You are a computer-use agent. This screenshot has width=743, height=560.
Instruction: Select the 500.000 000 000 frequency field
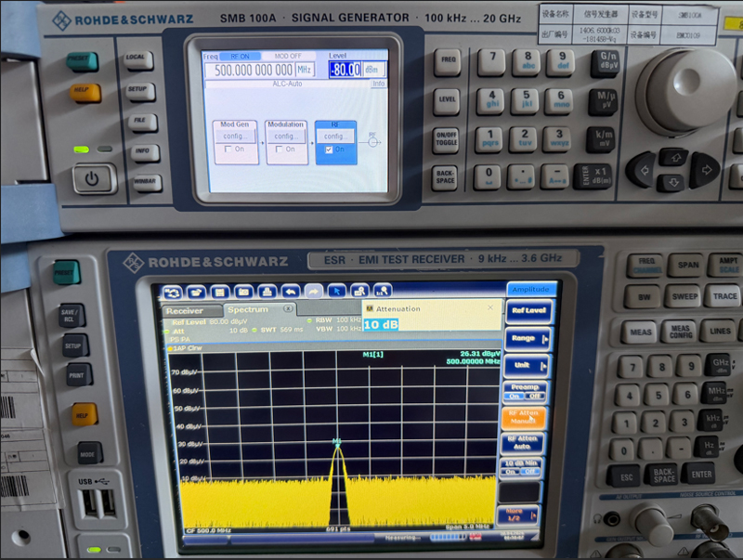[249, 71]
